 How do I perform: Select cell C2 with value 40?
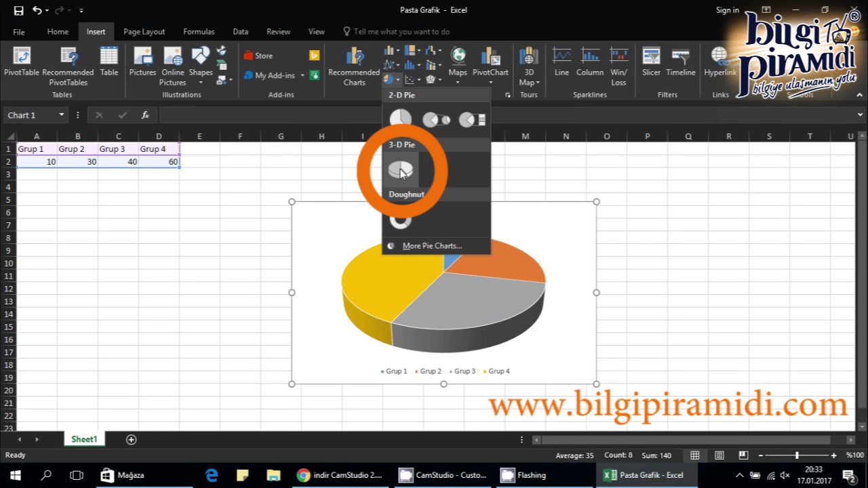click(119, 162)
